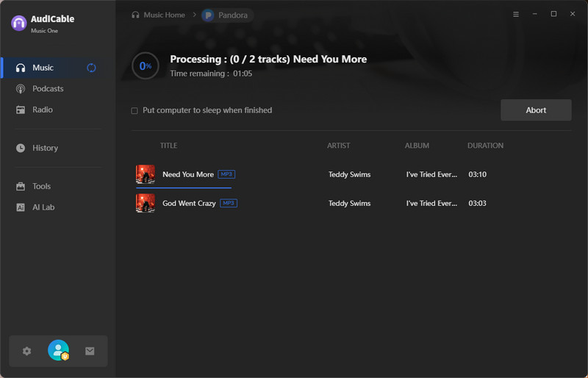588x378 pixels.
Task: Select the Need You More track title
Action: pos(188,174)
